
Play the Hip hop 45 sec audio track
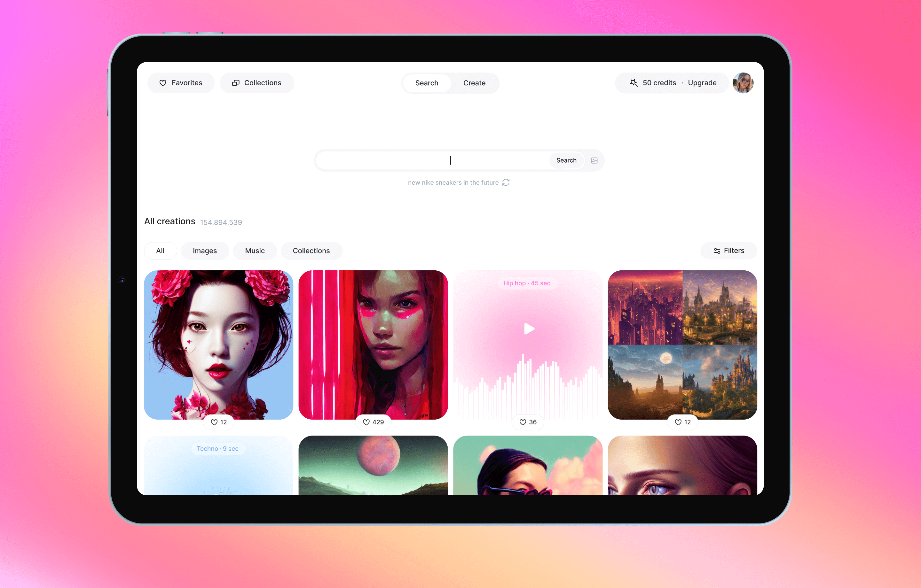(x=528, y=329)
